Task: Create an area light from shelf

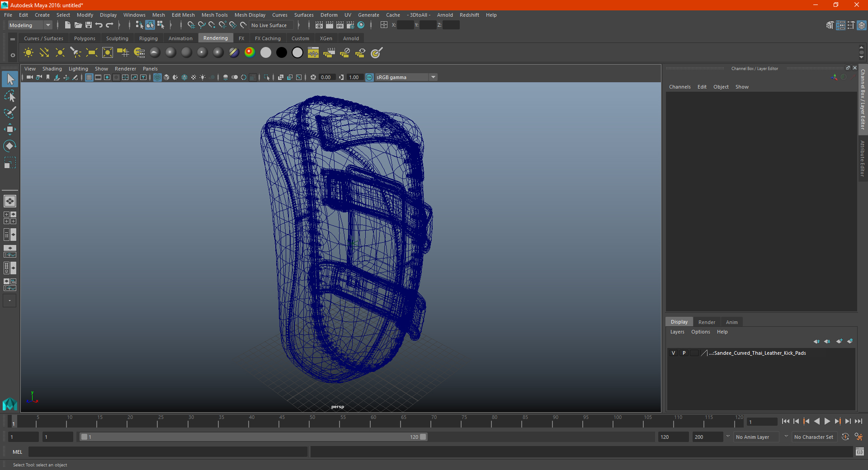Action: click(x=92, y=53)
